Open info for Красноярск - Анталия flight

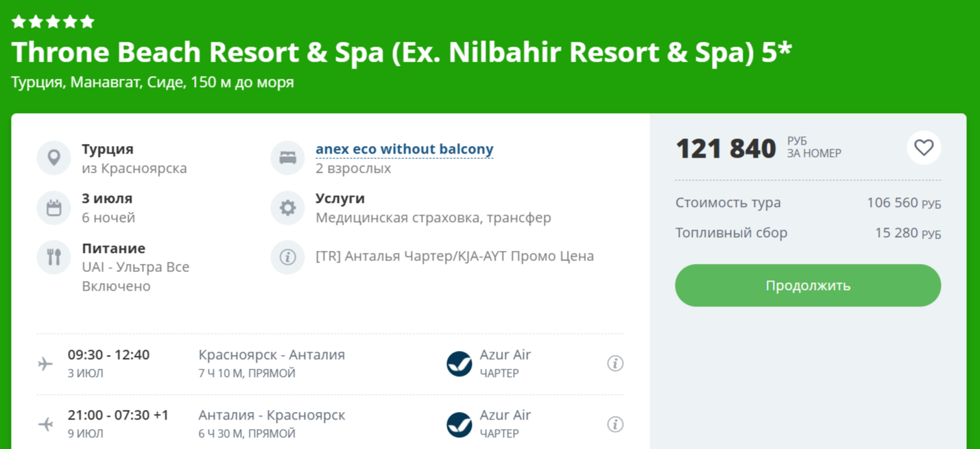tap(615, 363)
